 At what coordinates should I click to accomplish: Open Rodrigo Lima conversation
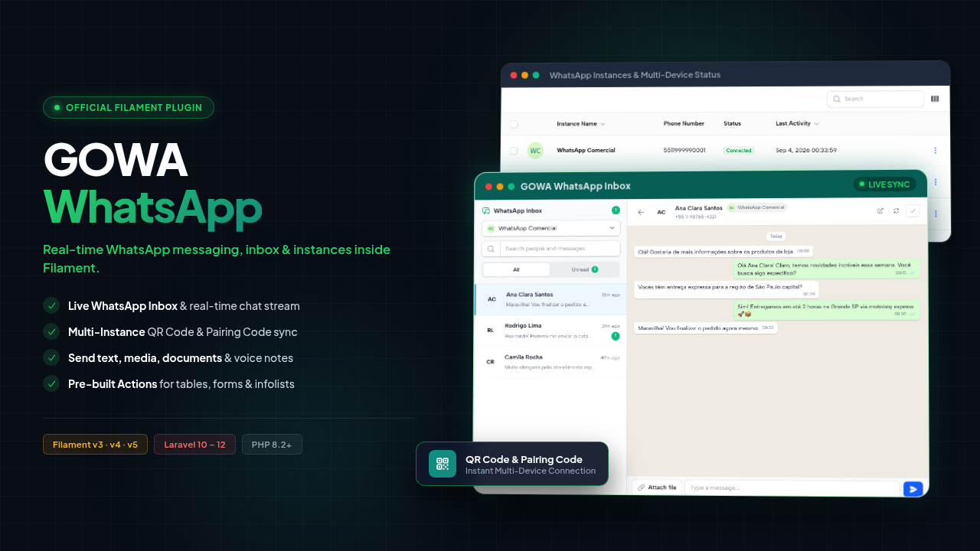tap(550, 331)
